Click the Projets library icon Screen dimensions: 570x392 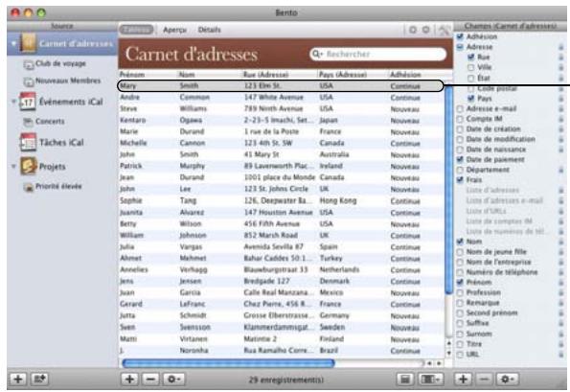[28, 166]
